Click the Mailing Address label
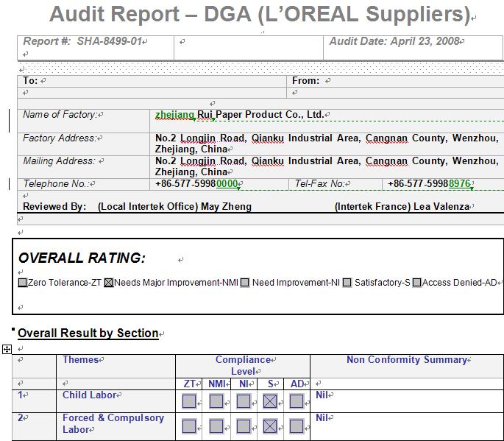 coord(59,160)
